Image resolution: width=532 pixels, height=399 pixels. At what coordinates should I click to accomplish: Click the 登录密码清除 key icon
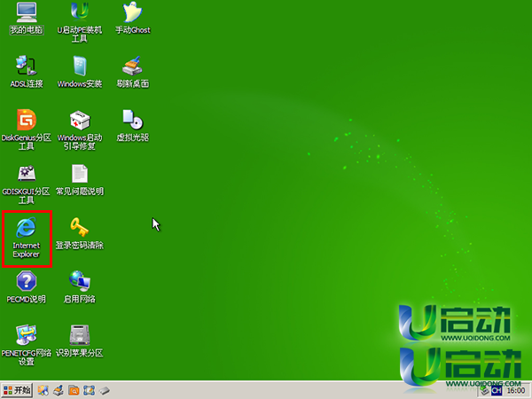coord(80,234)
